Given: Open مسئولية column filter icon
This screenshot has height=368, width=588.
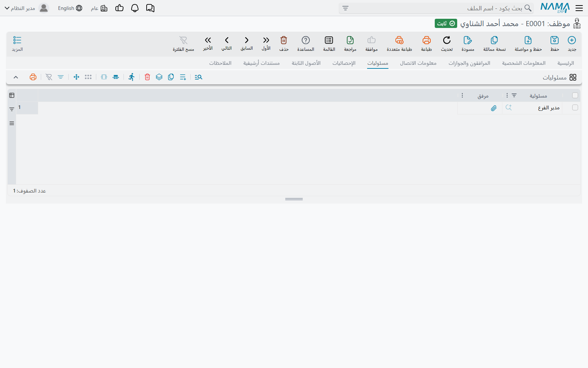Looking at the screenshot, I should coord(514,95).
